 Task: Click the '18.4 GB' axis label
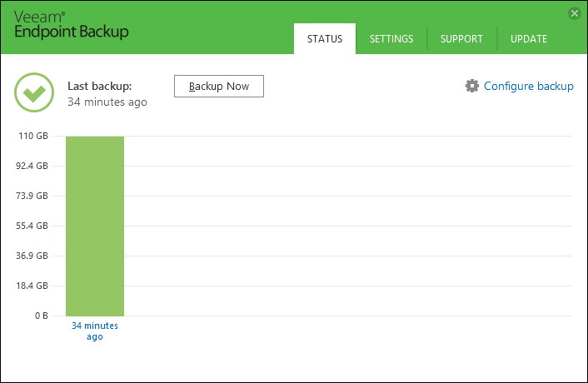pyautogui.click(x=32, y=286)
